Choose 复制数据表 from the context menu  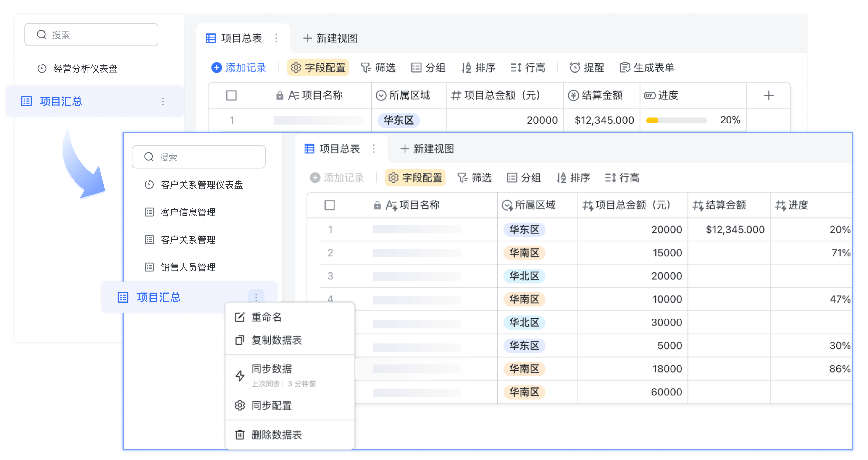(x=290, y=340)
